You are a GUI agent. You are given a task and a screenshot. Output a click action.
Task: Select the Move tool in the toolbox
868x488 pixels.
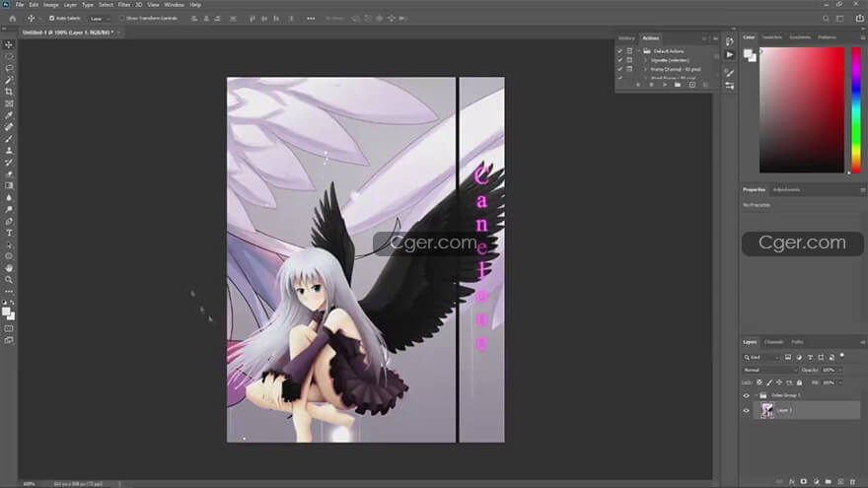point(8,44)
